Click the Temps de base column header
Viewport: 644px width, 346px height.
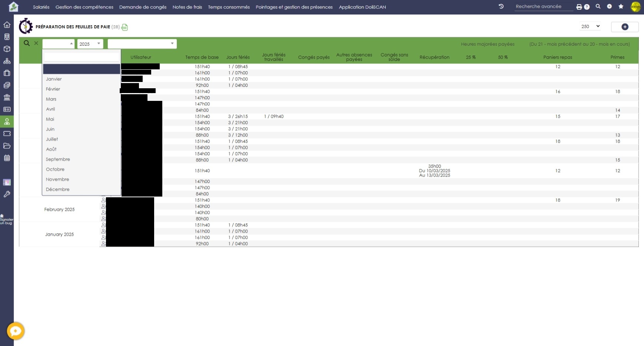tap(202, 57)
